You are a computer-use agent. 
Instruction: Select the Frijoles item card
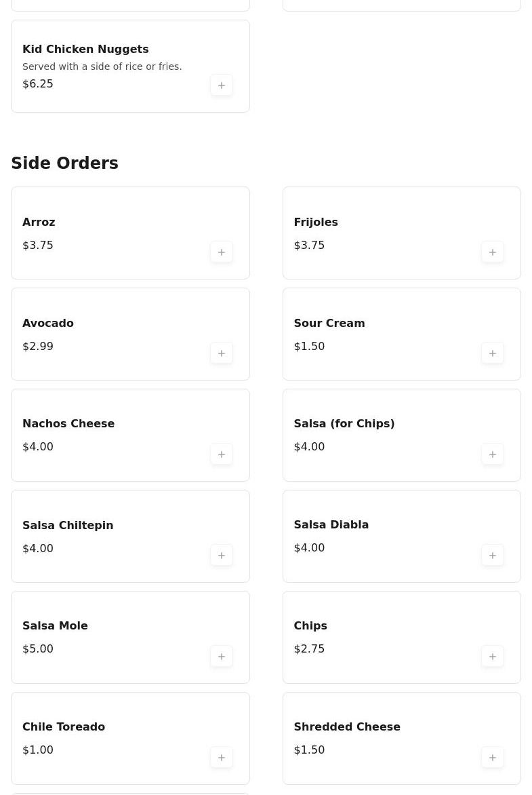click(401, 233)
